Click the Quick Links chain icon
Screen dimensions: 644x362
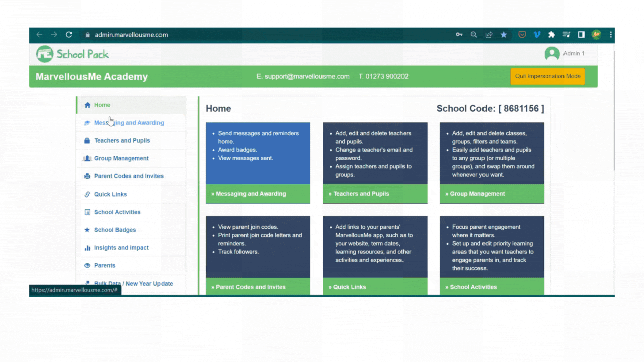87,194
